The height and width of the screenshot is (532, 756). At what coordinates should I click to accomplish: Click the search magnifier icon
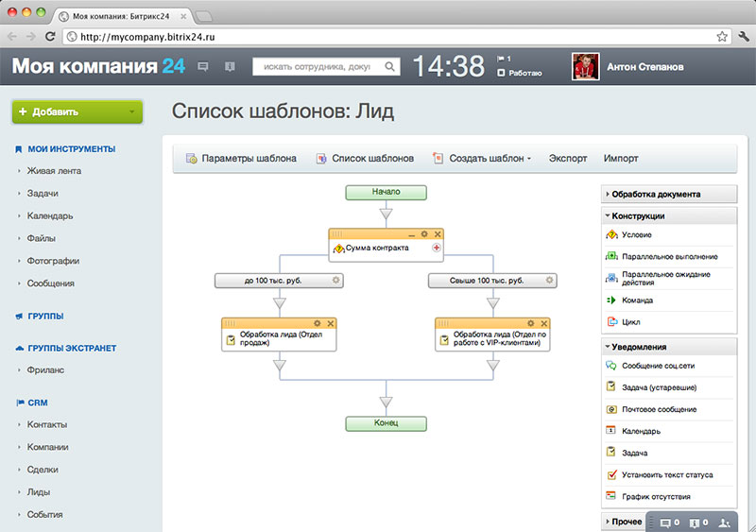pyautogui.click(x=389, y=66)
